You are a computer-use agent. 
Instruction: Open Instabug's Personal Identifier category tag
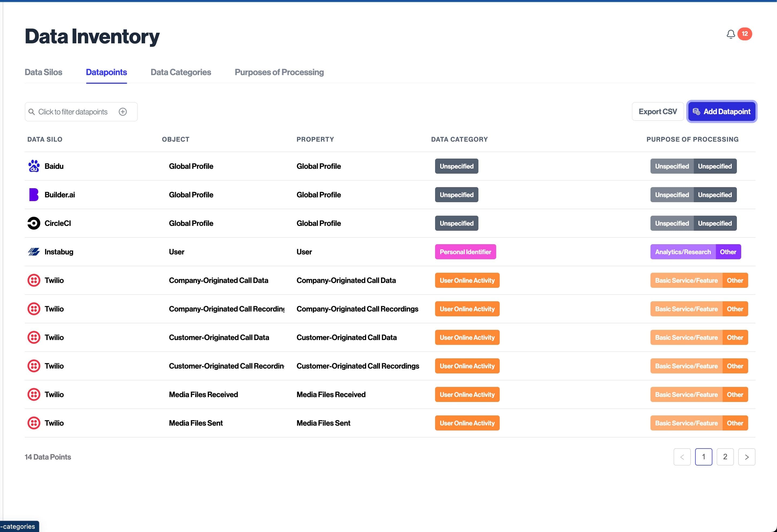tap(465, 252)
